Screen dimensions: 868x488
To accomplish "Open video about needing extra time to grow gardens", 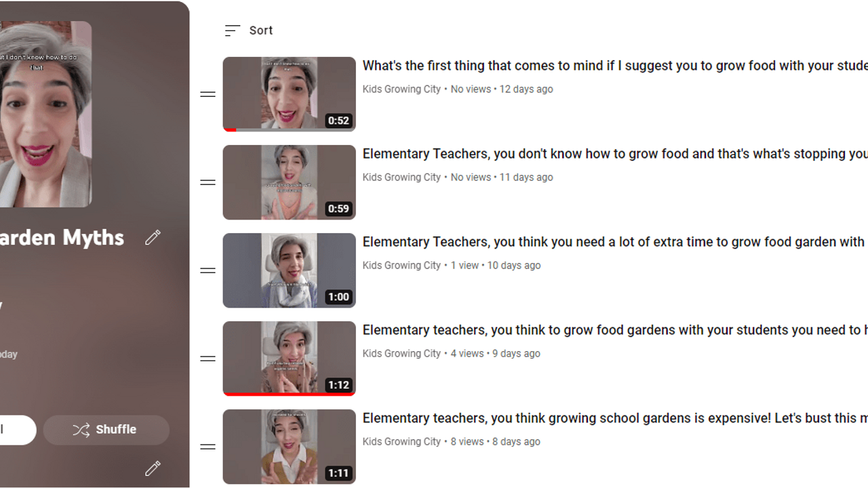I will pos(615,242).
